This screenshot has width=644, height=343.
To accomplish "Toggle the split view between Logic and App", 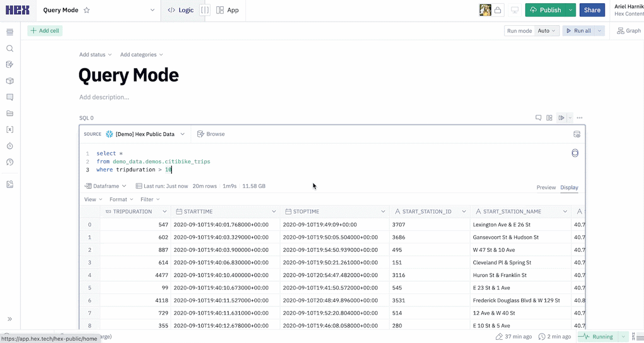I will 205,10.
